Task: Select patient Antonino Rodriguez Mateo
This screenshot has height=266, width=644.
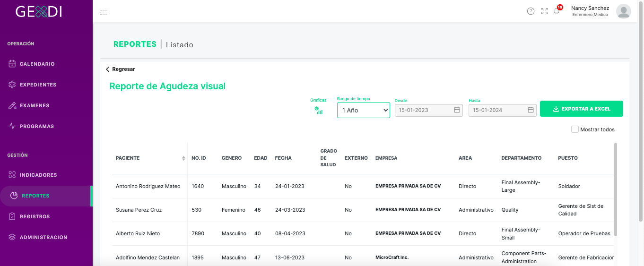Action: pyautogui.click(x=148, y=186)
